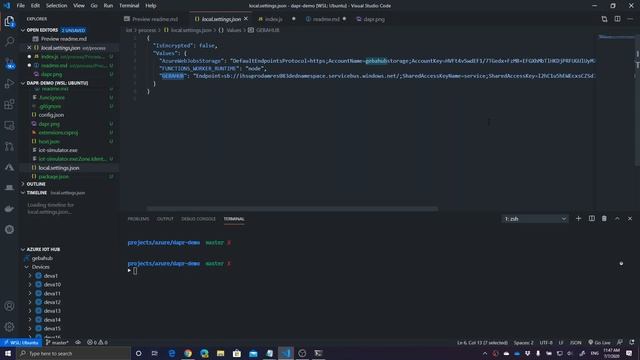The width and height of the screenshot is (640, 360).
Task: Open the Run menu
Action: pos(108,6)
